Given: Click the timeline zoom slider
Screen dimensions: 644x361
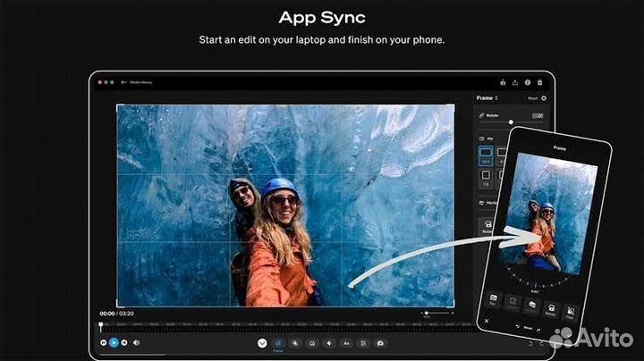Looking at the screenshot, I should [427, 313].
